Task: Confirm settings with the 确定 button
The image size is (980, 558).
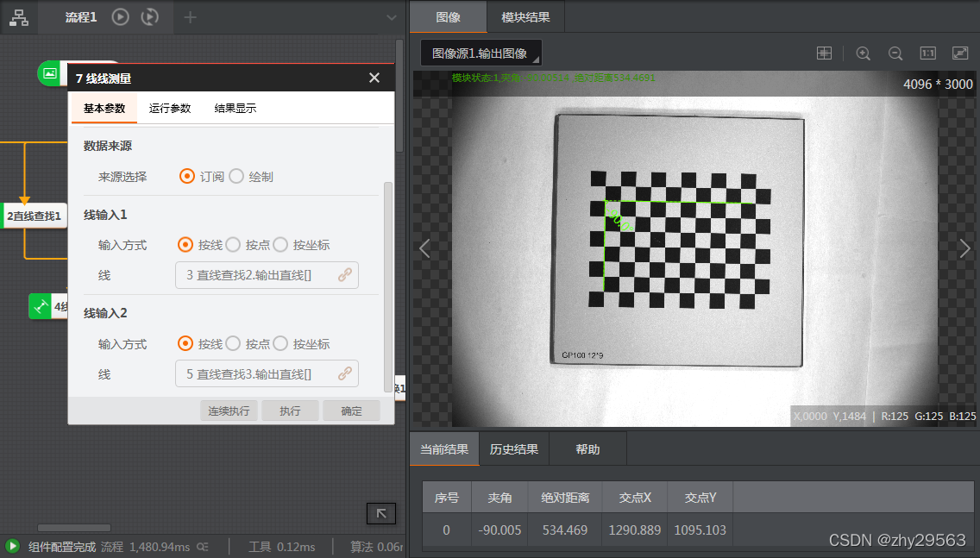Action: tap(351, 411)
